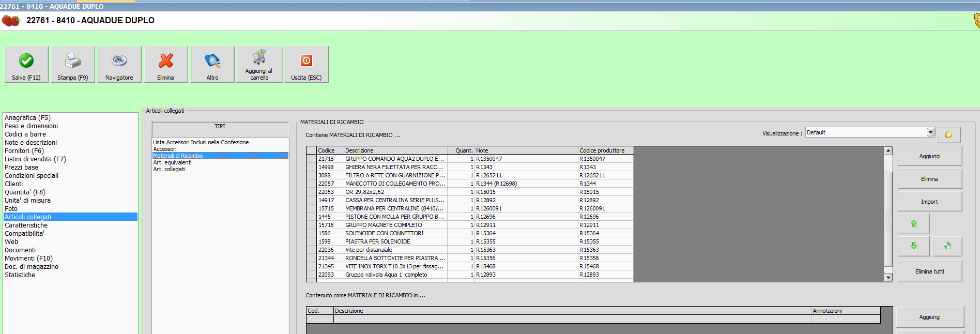Open Caratteristiche section
980x334 pixels.
(70, 225)
